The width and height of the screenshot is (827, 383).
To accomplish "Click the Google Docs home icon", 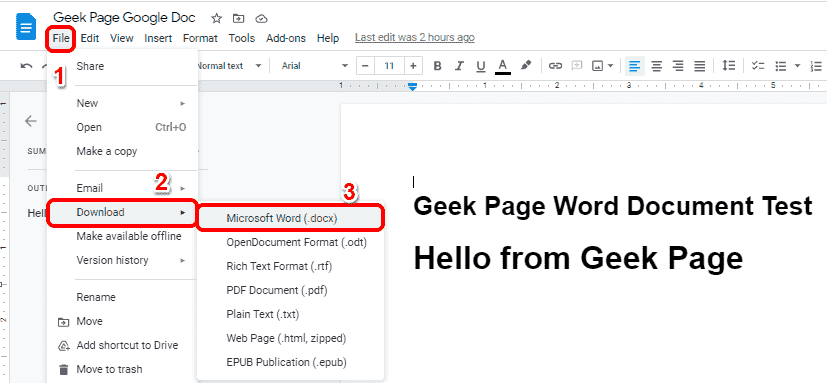I will pos(26,27).
